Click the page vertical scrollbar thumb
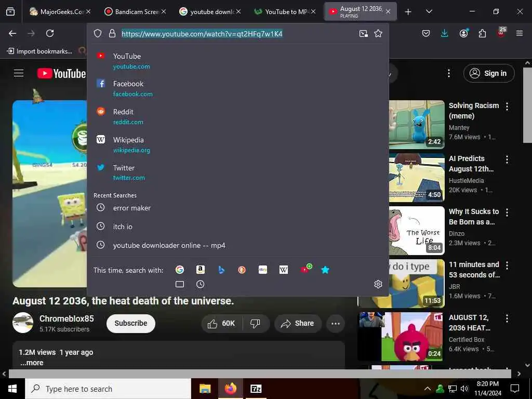532x399 pixels. [527, 104]
